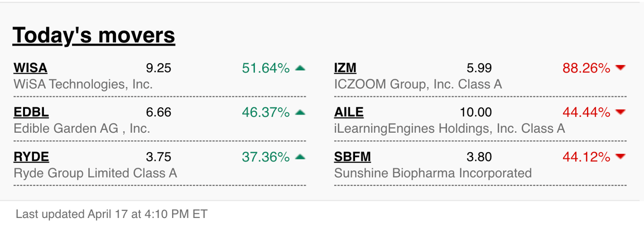The width and height of the screenshot is (644, 241).
Task: Click red down arrow beside AILE 44.44%
Action: [620, 112]
